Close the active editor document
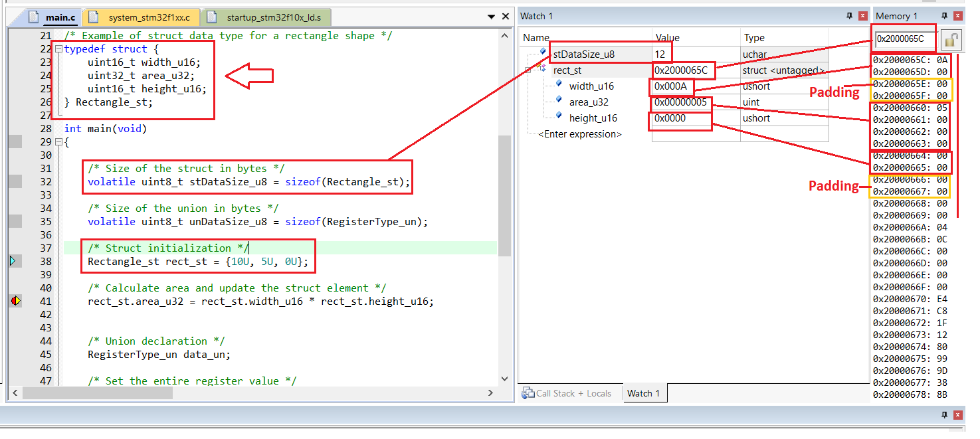Viewport: 980px width, 439px height. pyautogui.click(x=505, y=17)
